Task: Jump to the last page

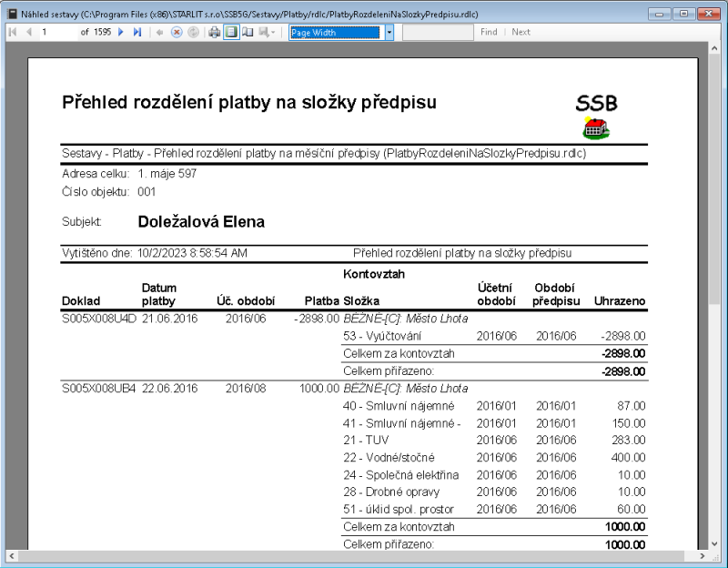Action: pos(136,33)
